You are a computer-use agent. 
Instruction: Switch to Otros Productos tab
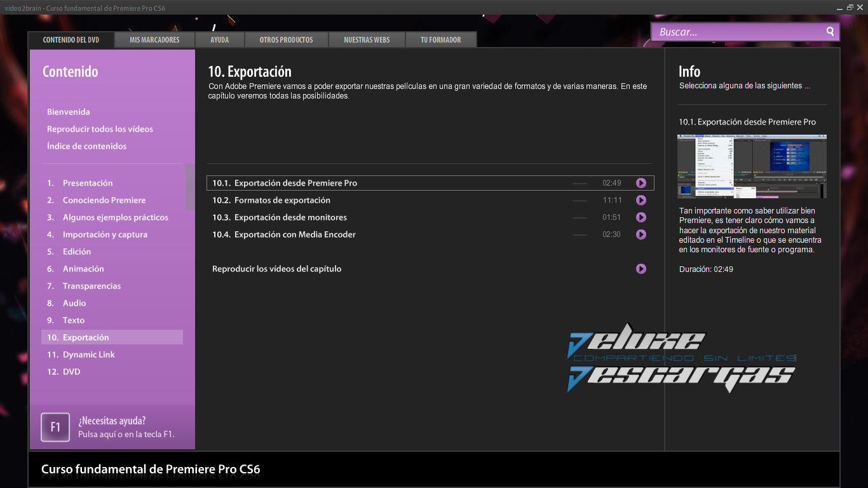coord(286,39)
